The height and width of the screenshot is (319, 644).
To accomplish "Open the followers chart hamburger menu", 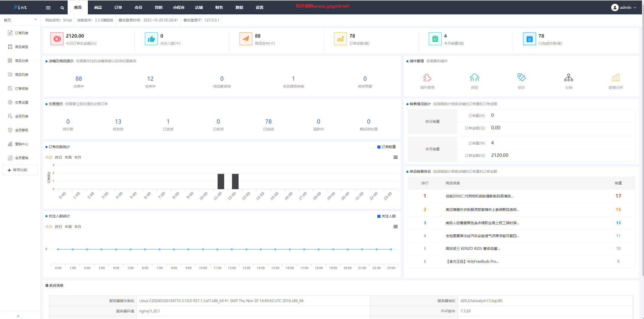I will point(396,227).
